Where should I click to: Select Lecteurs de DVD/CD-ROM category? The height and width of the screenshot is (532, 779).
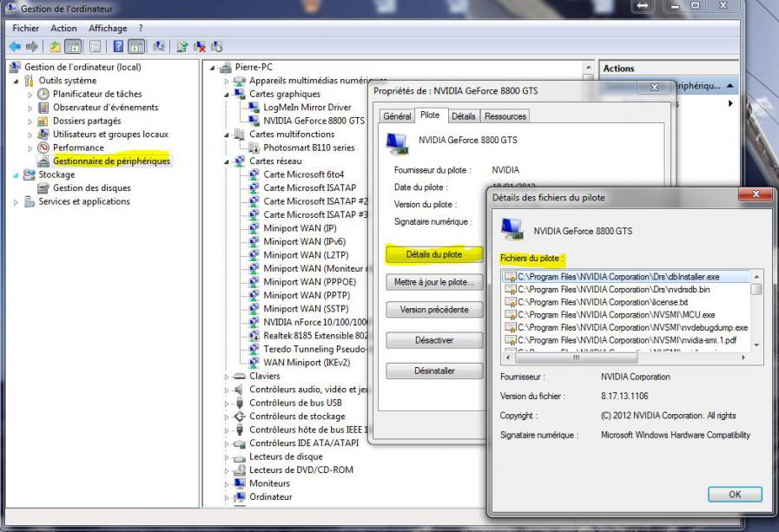click(301, 470)
